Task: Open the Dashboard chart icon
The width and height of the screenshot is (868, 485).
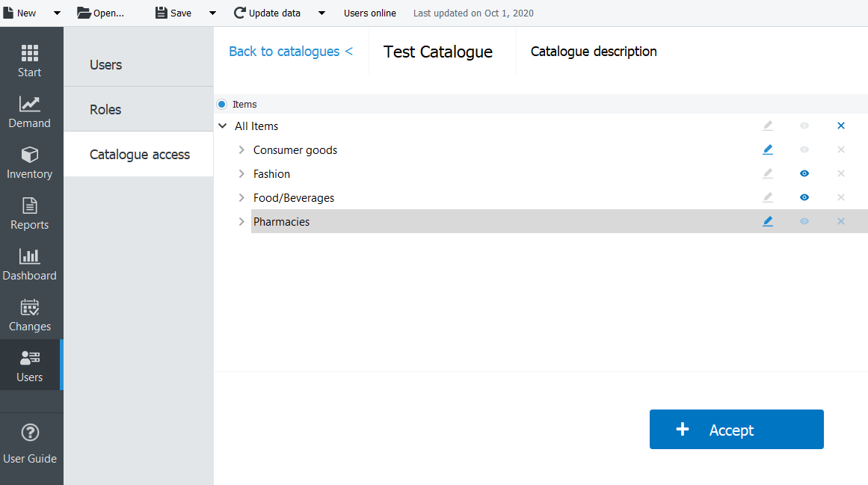Action: (30, 257)
